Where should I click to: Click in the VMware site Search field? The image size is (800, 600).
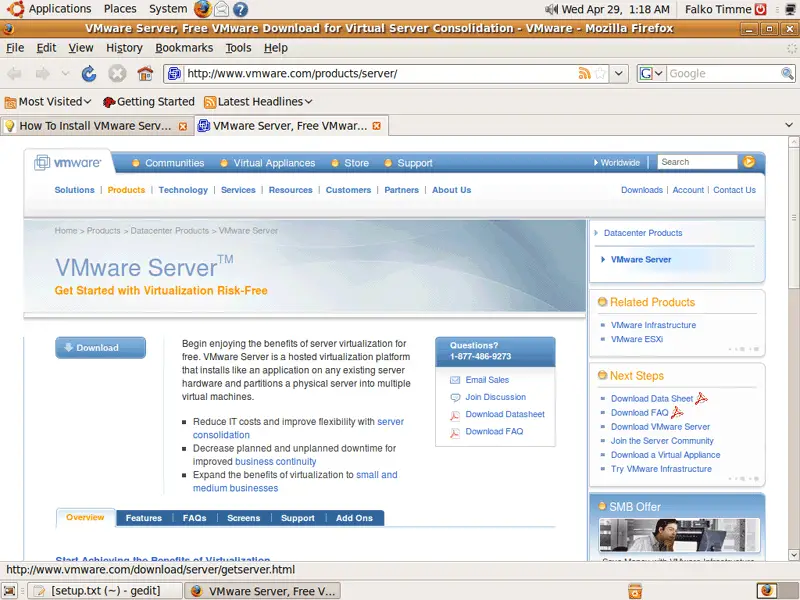tap(697, 162)
